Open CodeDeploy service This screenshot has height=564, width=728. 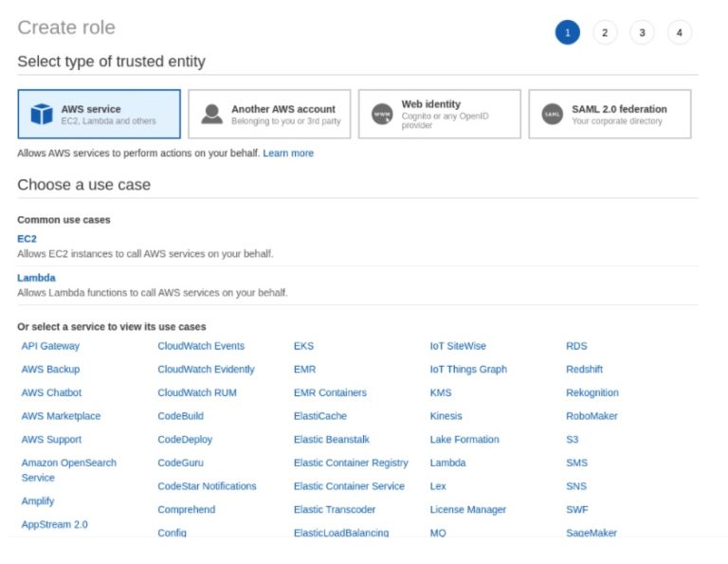pos(185,439)
